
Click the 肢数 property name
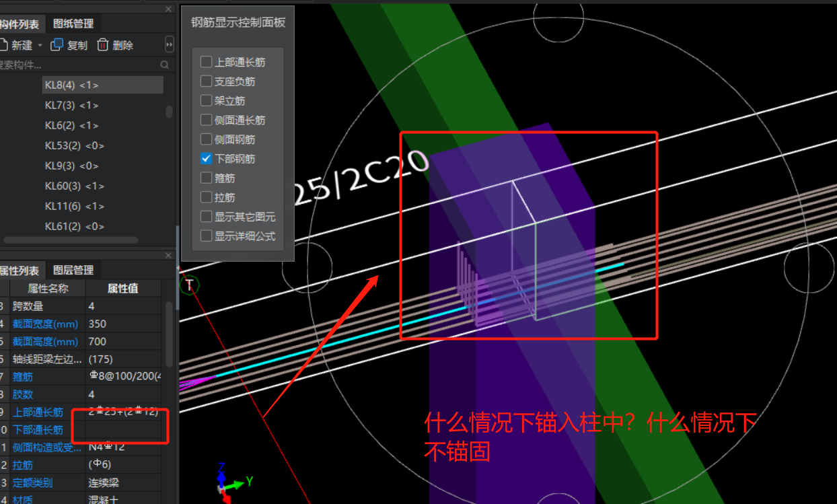(x=23, y=394)
